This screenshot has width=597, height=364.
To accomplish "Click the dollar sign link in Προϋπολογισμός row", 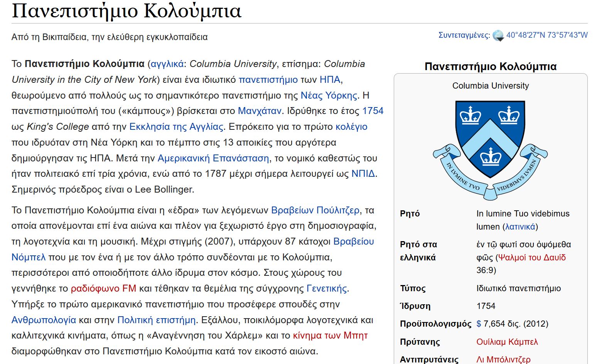I will coord(479,324).
